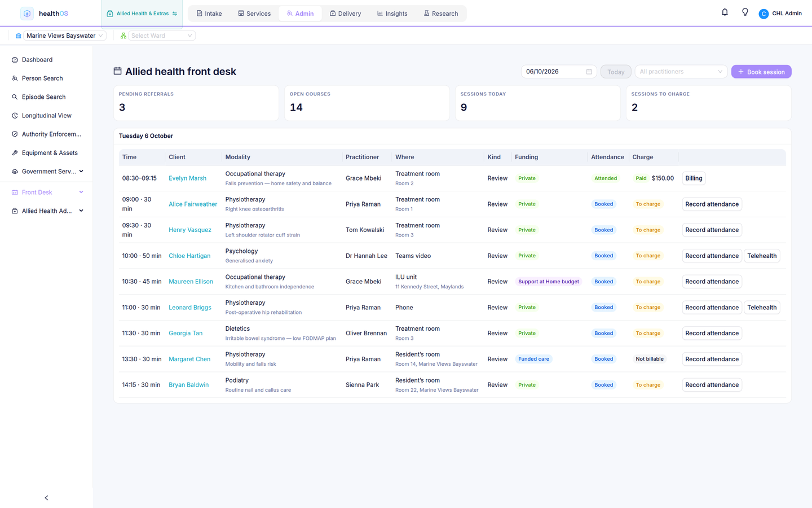This screenshot has width=812, height=508.
Task: Click the Authority Enforcement shield icon
Action: (15, 134)
